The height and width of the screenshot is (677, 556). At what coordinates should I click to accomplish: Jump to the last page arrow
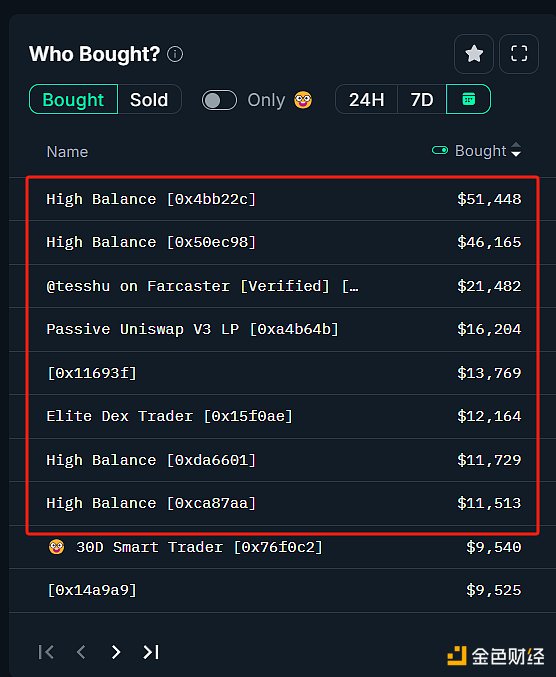(151, 652)
